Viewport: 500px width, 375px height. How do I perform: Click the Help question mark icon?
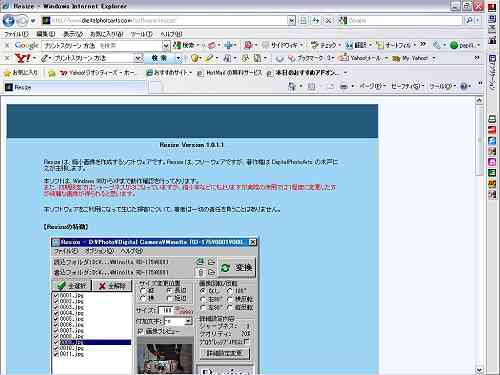464,87
